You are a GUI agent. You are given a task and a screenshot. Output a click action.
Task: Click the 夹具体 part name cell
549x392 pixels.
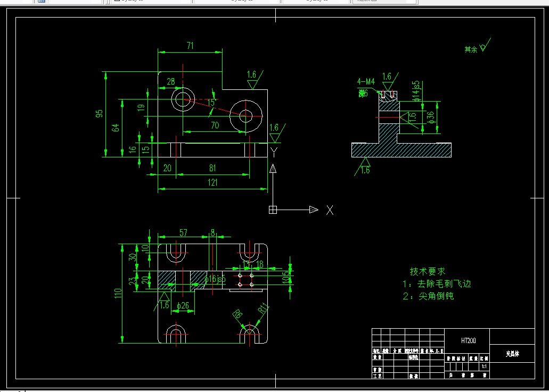(x=512, y=354)
